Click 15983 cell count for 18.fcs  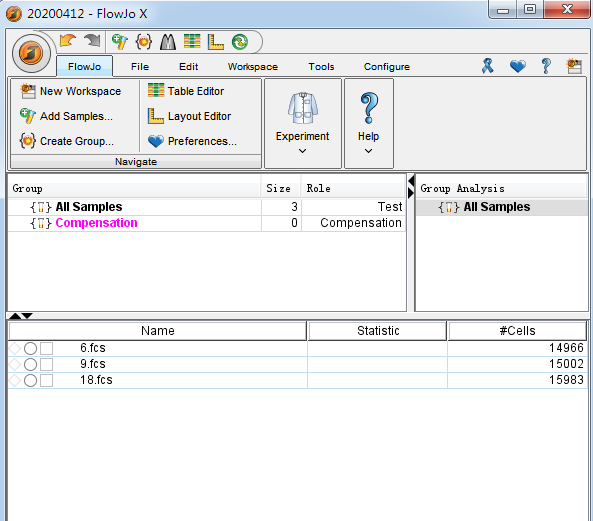tap(566, 380)
